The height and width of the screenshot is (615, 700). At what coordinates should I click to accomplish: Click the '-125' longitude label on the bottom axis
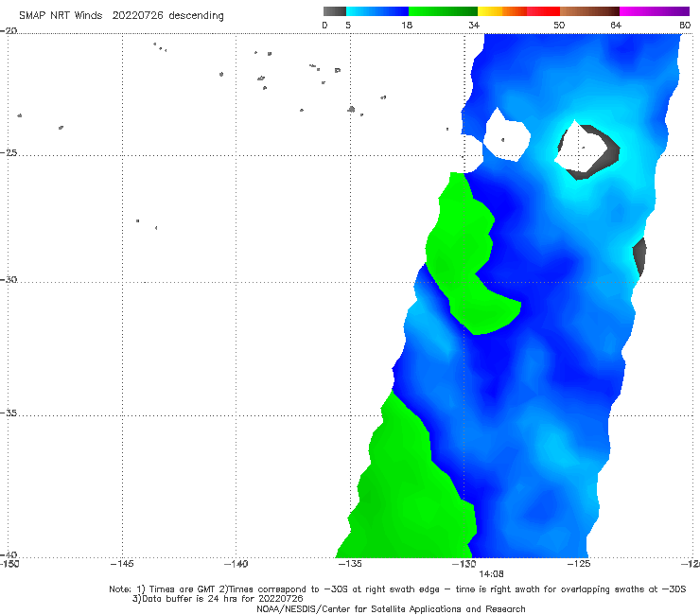coord(579,564)
